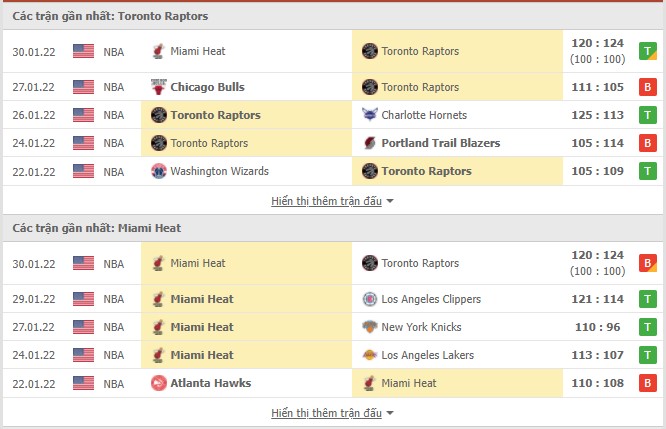Open the Chicago Bulls team link
This screenshot has height=429, width=666.
[x=207, y=87]
